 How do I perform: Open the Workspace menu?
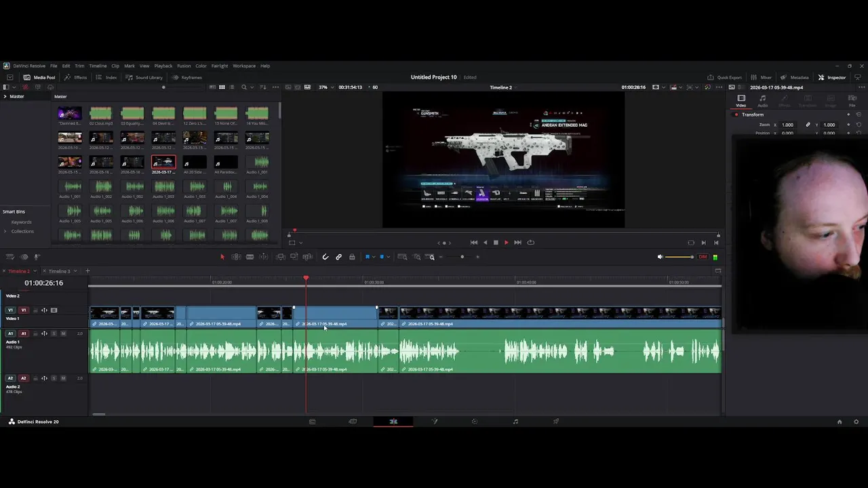(244, 66)
